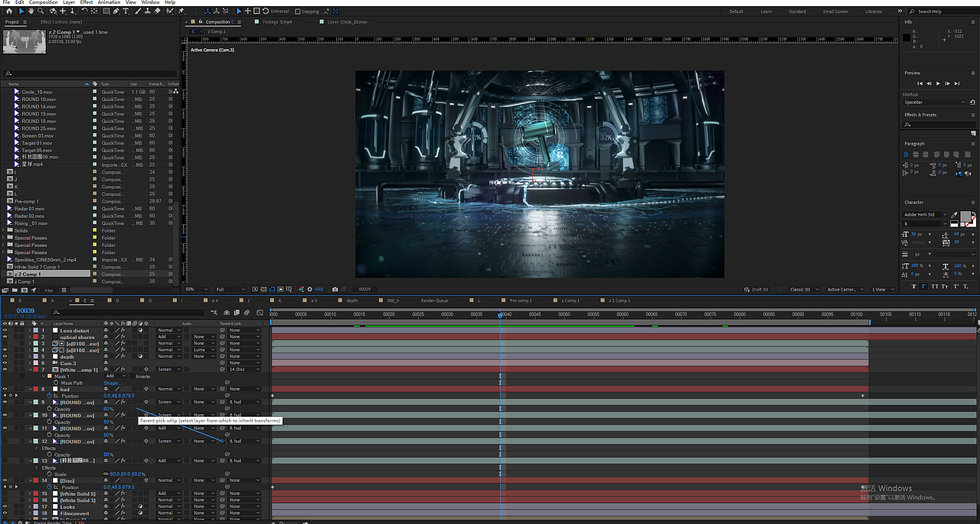Play the preview
Image resolution: width=980 pixels, height=524 pixels.
pos(938,83)
